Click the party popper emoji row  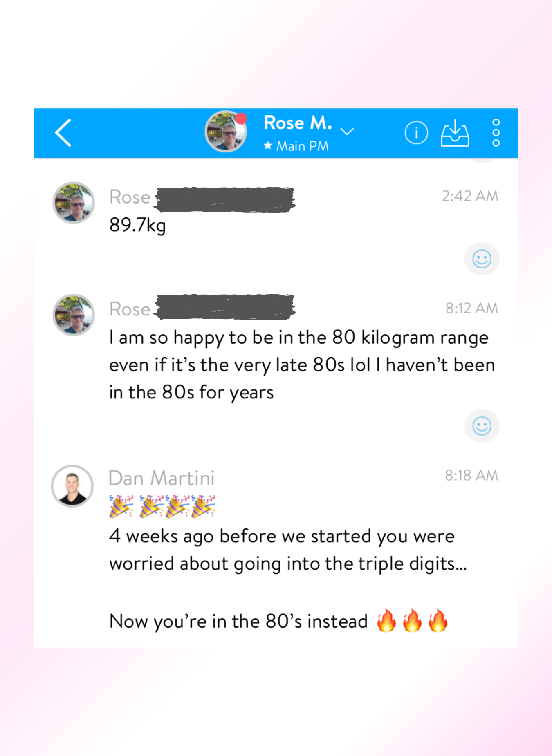pyautogui.click(x=162, y=507)
